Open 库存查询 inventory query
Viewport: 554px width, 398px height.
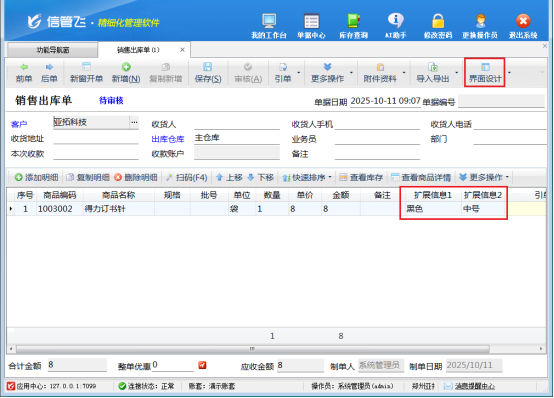coord(353,25)
